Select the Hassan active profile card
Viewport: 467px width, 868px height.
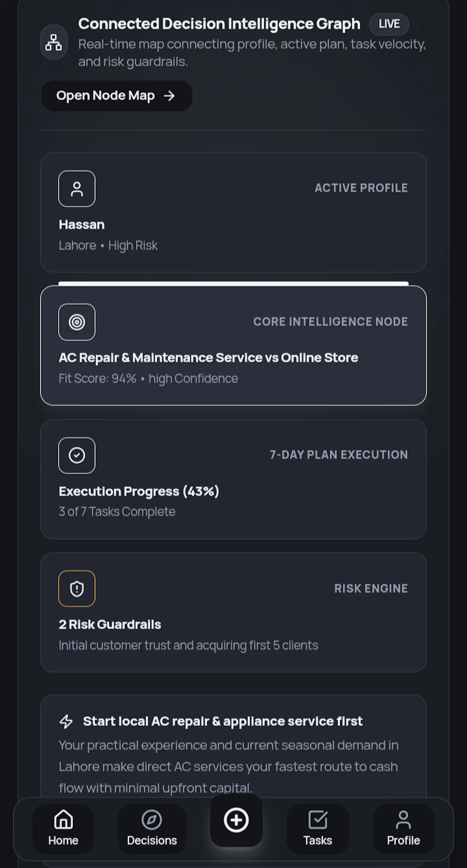coord(233,213)
